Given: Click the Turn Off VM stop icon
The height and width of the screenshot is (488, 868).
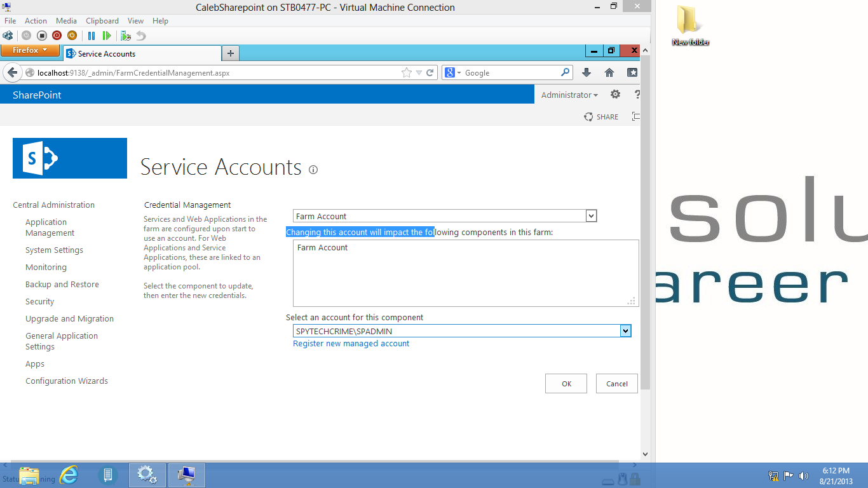Looking at the screenshot, I should click(x=41, y=36).
